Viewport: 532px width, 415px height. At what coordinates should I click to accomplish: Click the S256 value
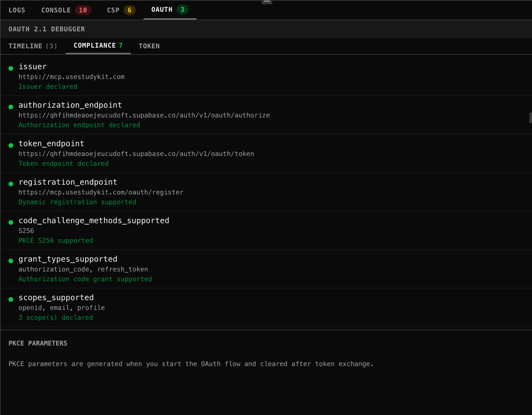[x=26, y=231]
